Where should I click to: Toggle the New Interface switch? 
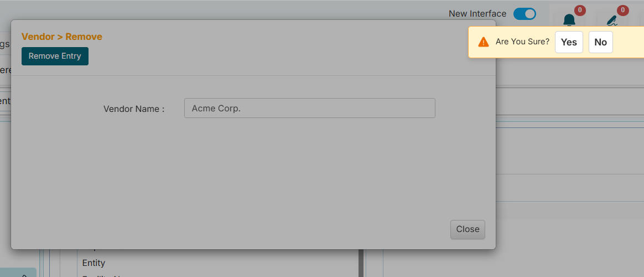tap(524, 14)
